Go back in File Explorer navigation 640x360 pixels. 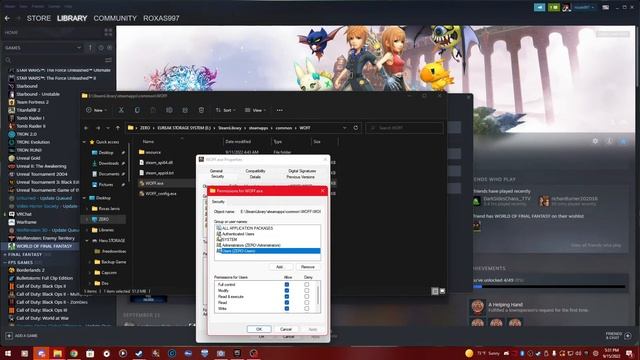(86, 128)
